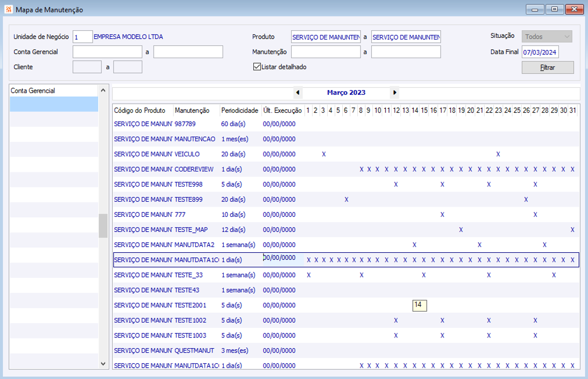Click the Últ. Execução column header
Screen dimensions: 588x379
282,111
